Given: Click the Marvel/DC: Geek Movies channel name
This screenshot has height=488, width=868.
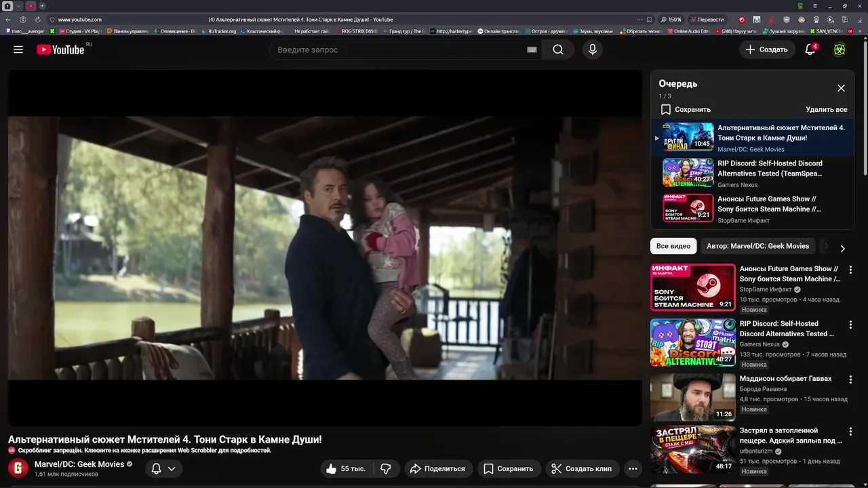Looking at the screenshot, I should pyautogui.click(x=79, y=464).
